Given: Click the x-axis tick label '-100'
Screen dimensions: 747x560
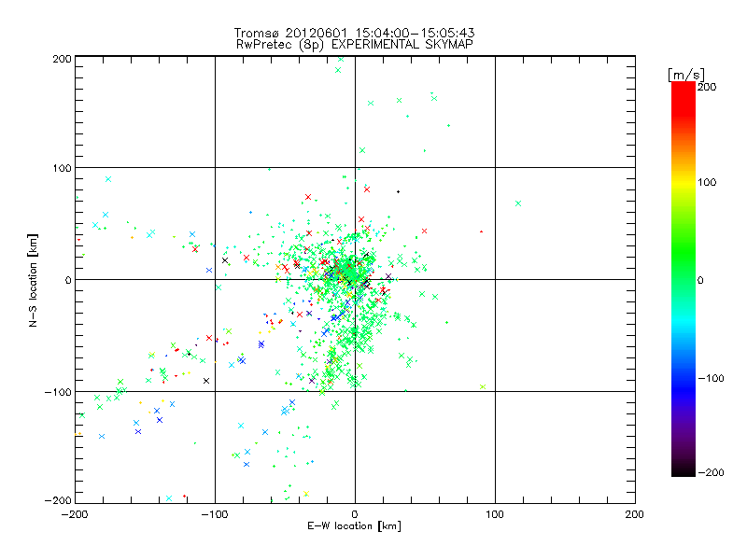Looking at the screenshot, I should pos(215,514).
